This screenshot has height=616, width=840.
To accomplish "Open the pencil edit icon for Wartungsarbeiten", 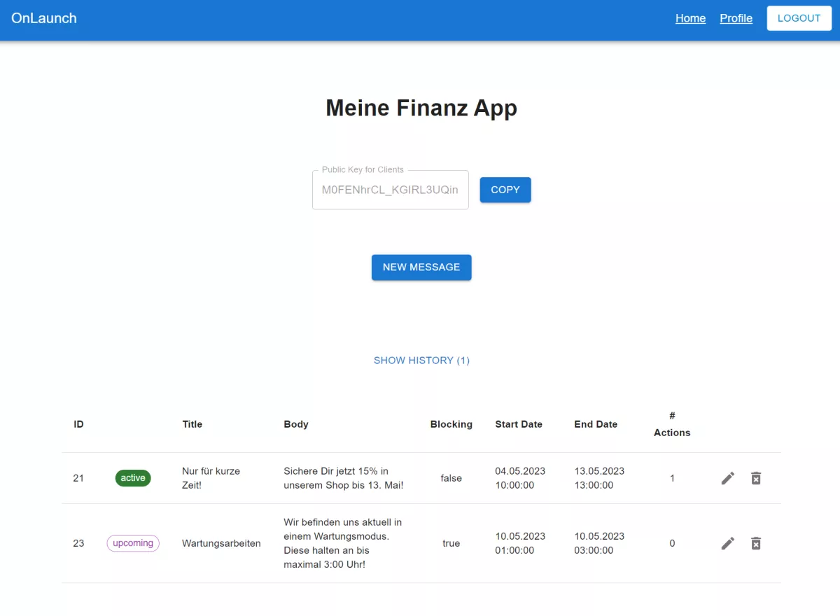I will tap(727, 543).
